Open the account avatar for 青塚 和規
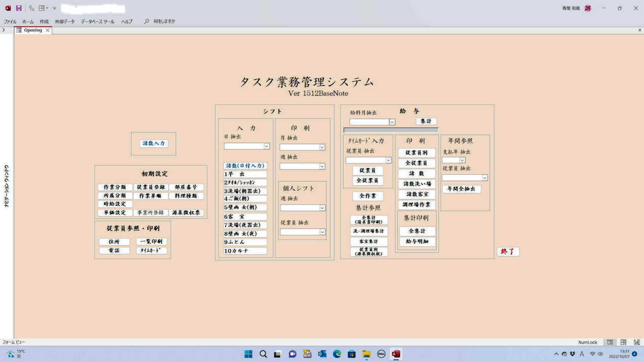The height and width of the screenshot is (362, 644). pos(588,8)
